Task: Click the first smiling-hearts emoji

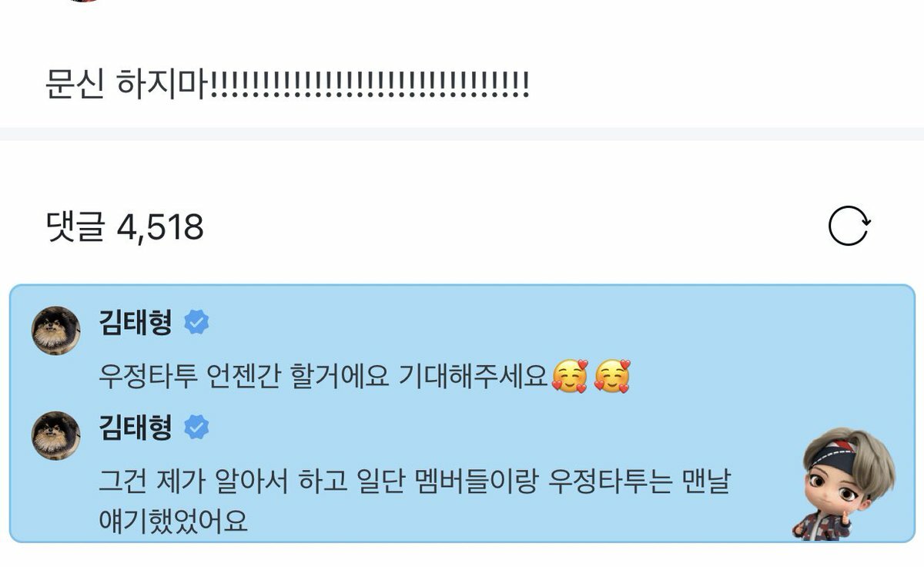Action: click(570, 376)
